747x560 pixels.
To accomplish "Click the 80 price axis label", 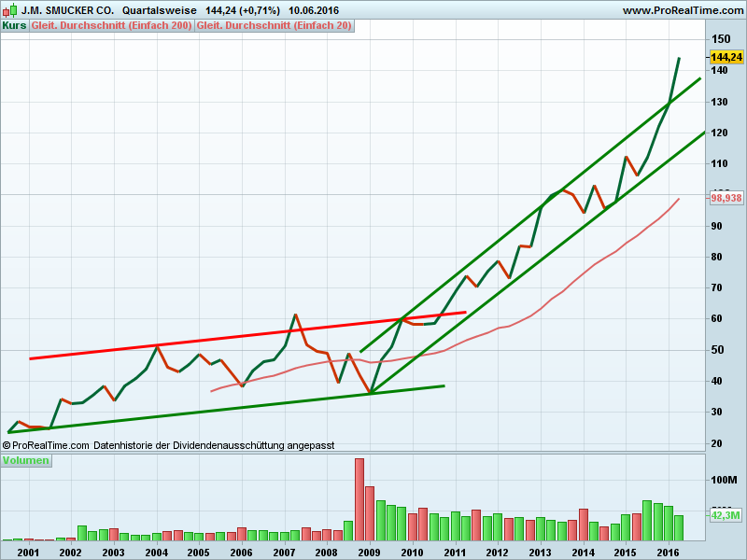I will tap(716, 258).
